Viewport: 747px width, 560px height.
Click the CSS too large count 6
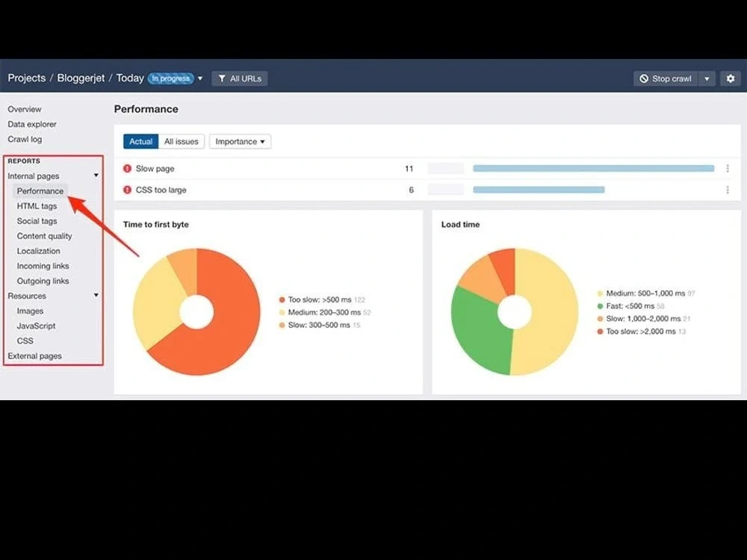pyautogui.click(x=411, y=190)
